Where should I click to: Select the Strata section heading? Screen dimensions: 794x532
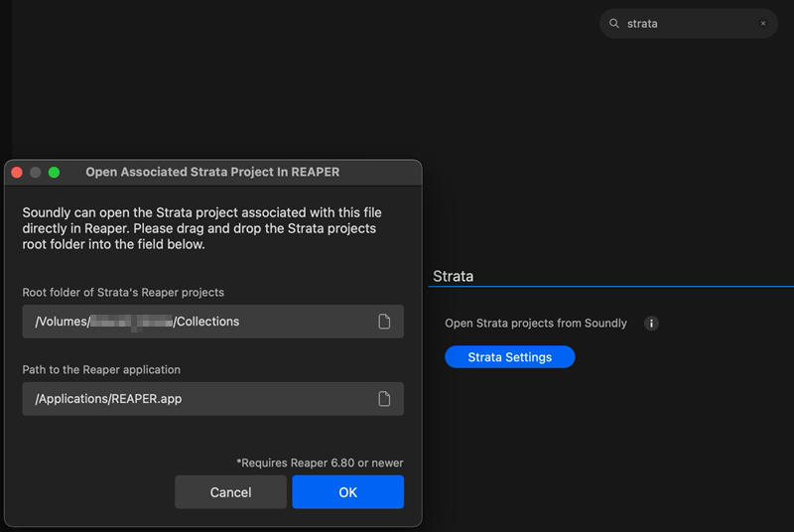click(x=454, y=276)
